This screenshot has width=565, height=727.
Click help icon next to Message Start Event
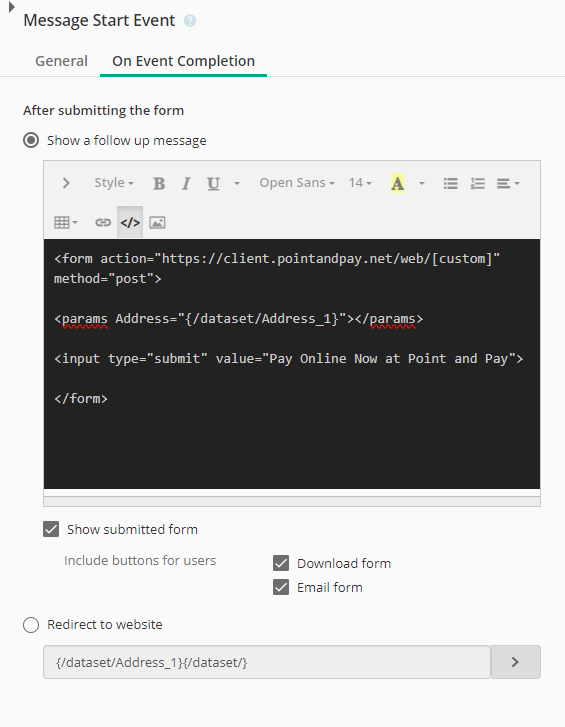190,21
